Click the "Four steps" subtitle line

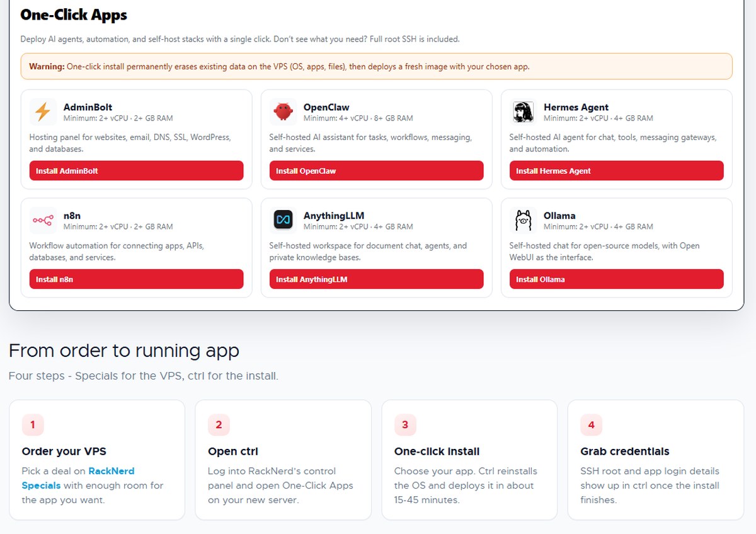tap(144, 376)
